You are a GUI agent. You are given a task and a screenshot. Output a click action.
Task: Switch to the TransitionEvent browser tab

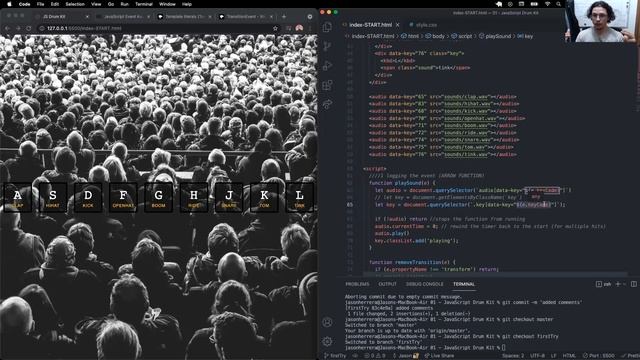[247, 17]
